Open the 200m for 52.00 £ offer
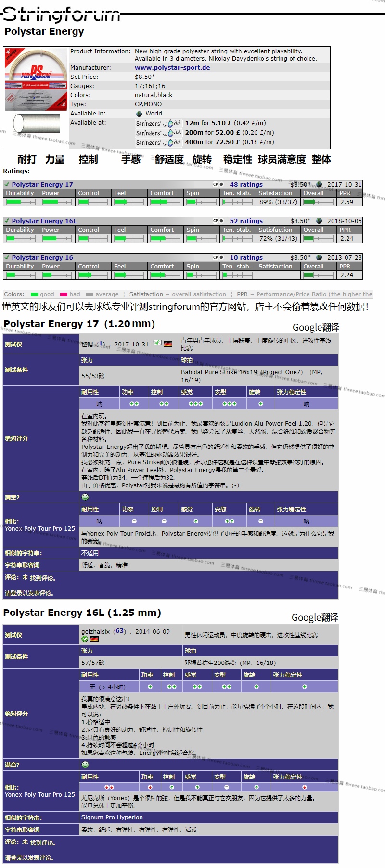Image resolution: width=385 pixels, height=868 pixels. (230, 133)
